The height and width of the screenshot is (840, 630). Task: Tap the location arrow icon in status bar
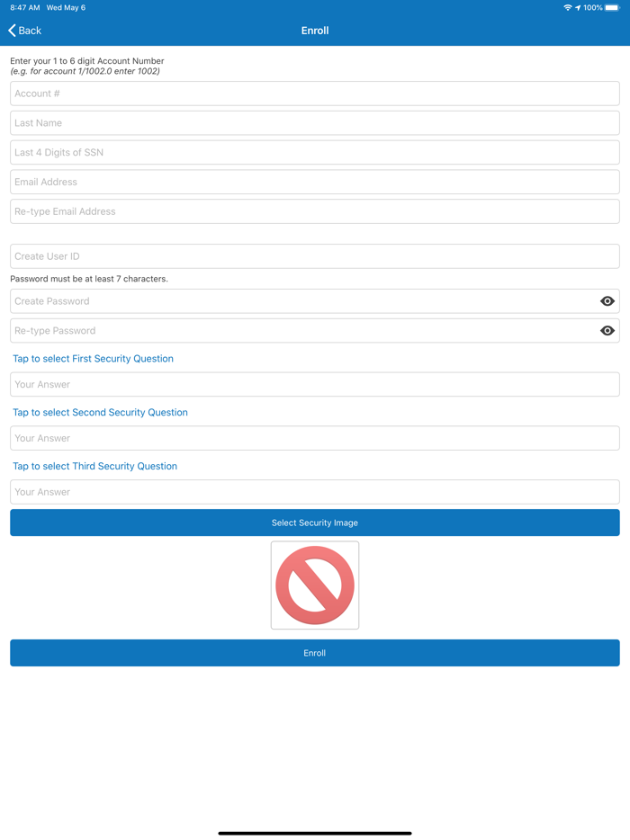pyautogui.click(x=578, y=7)
